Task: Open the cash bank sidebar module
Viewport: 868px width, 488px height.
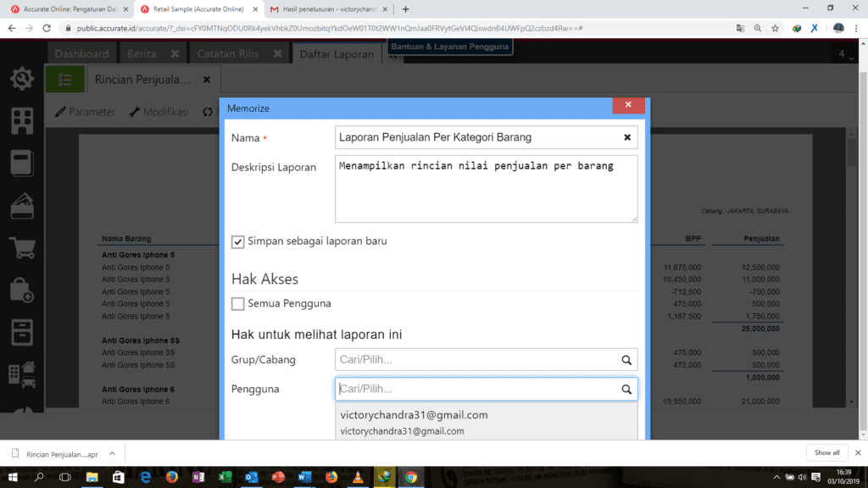Action: (22, 206)
